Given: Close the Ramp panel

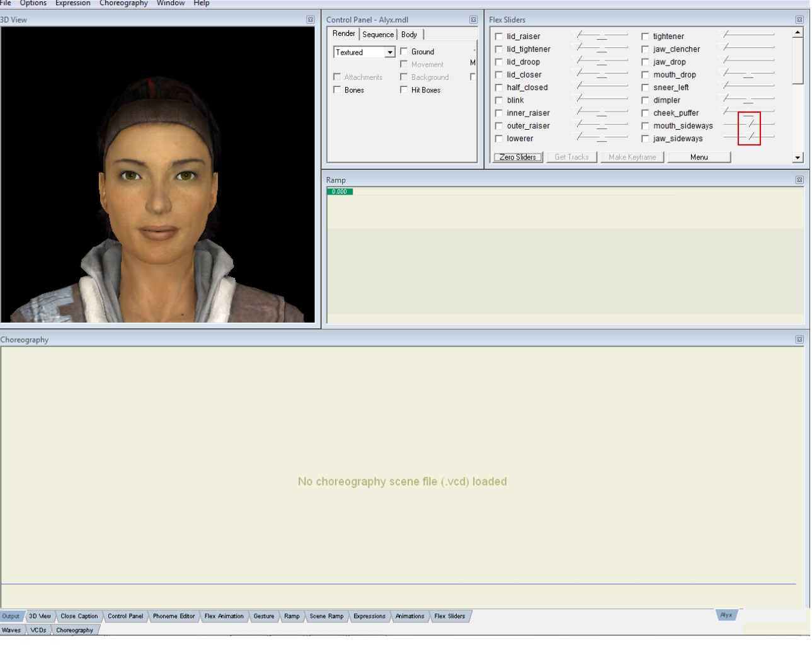Looking at the screenshot, I should tap(799, 180).
